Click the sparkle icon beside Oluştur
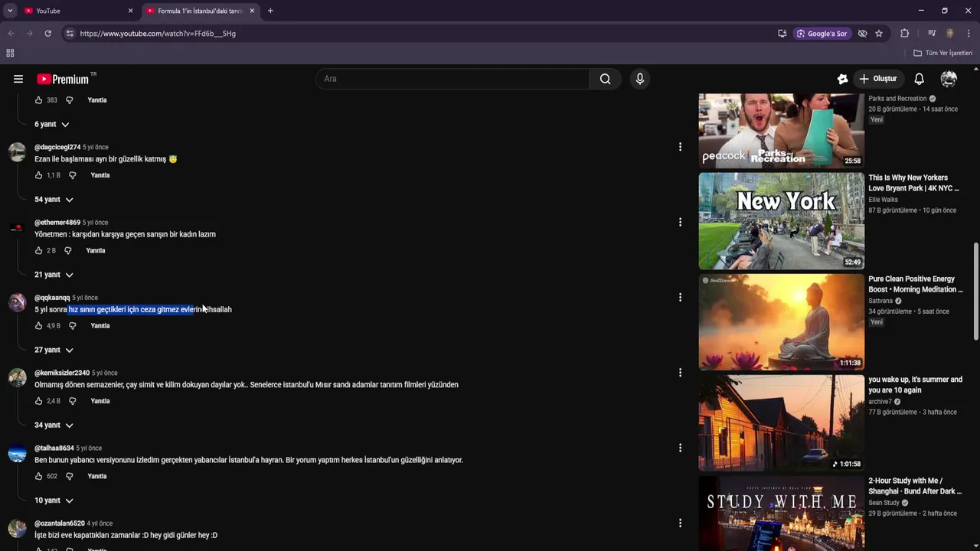 pos(842,79)
